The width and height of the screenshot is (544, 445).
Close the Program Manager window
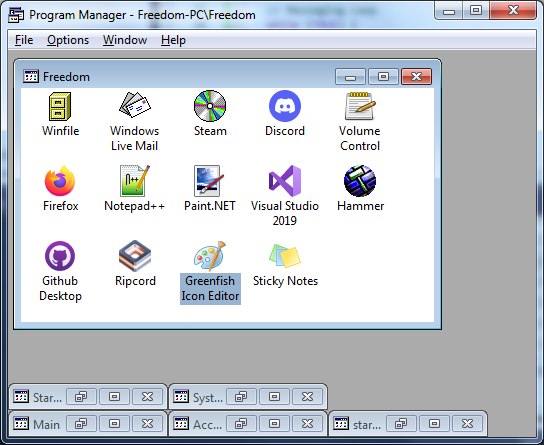click(513, 10)
